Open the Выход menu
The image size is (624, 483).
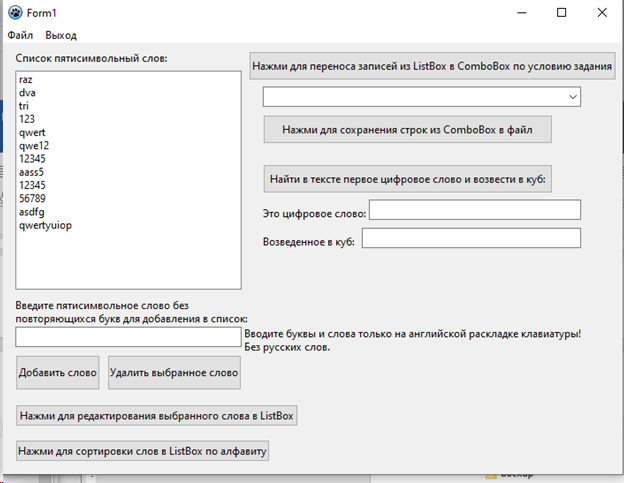click(x=61, y=35)
